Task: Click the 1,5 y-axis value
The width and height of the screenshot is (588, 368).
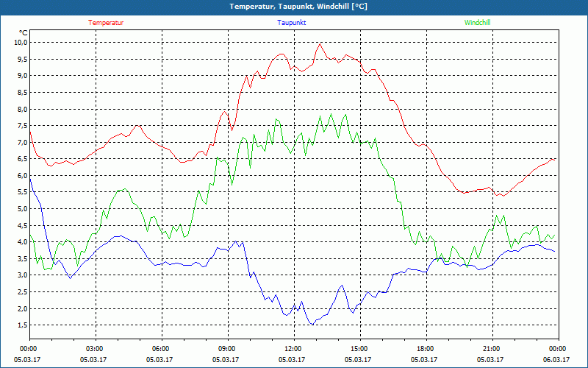Action: pos(23,325)
